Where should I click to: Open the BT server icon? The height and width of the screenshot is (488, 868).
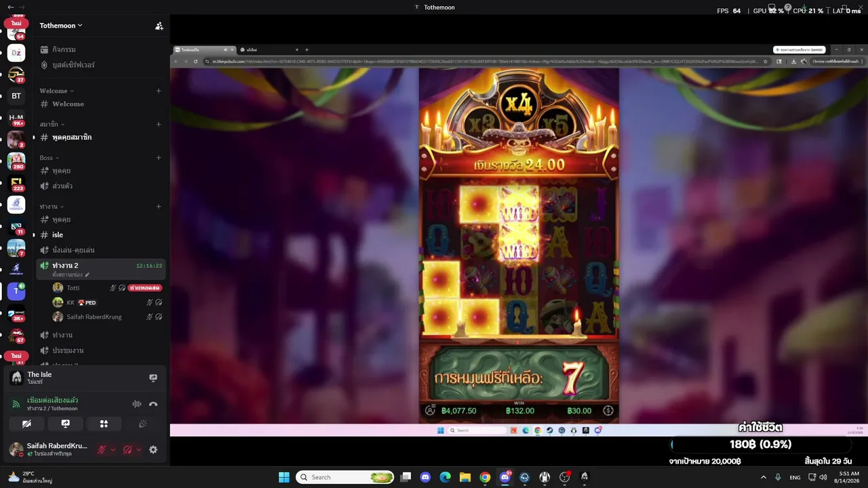16,96
